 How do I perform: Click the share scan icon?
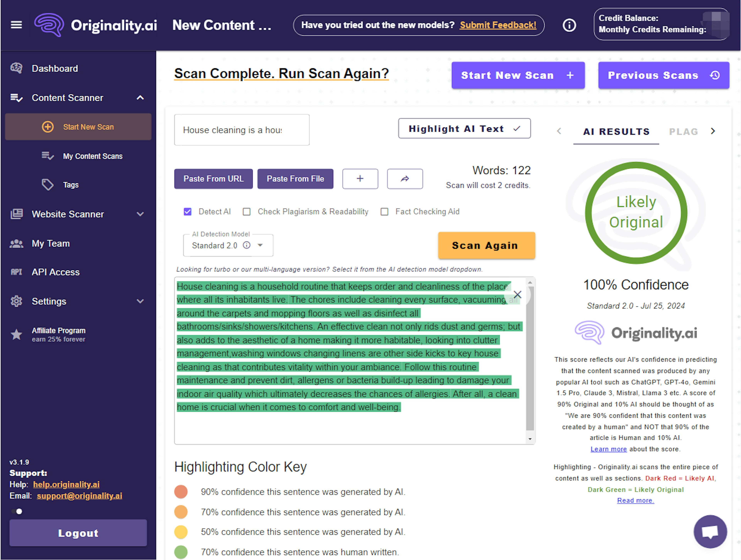[405, 179]
